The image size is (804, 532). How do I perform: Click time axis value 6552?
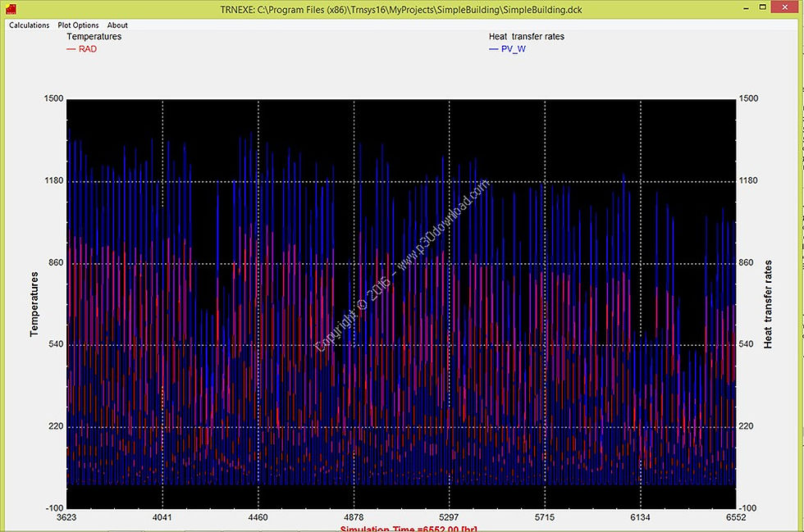(736, 517)
